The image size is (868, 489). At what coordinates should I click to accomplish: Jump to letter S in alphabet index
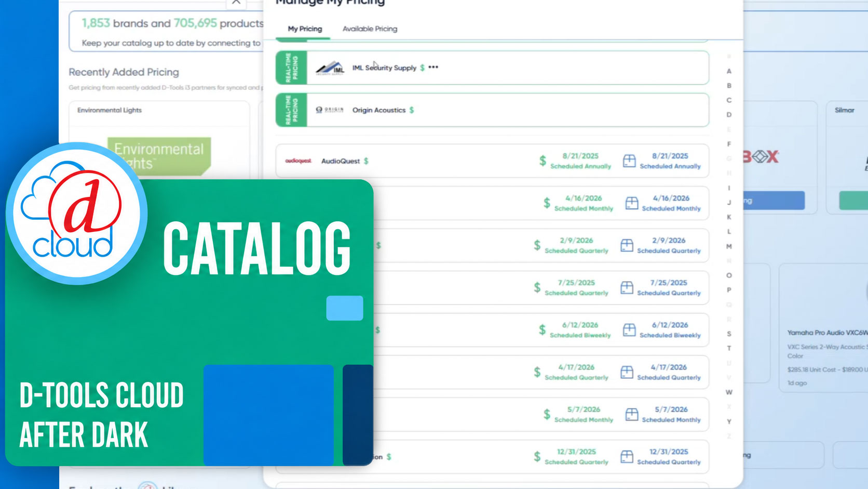point(729,334)
